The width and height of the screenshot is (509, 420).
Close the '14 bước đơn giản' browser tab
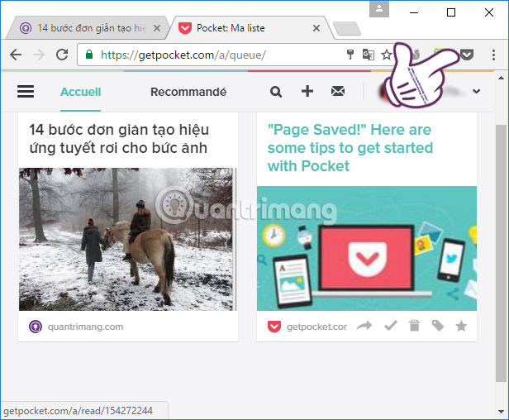[157, 28]
